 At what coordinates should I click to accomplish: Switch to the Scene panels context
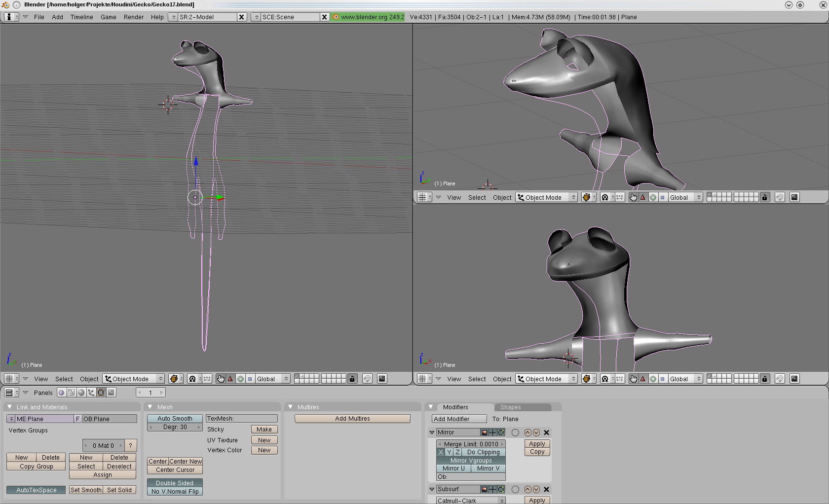pyautogui.click(x=111, y=393)
